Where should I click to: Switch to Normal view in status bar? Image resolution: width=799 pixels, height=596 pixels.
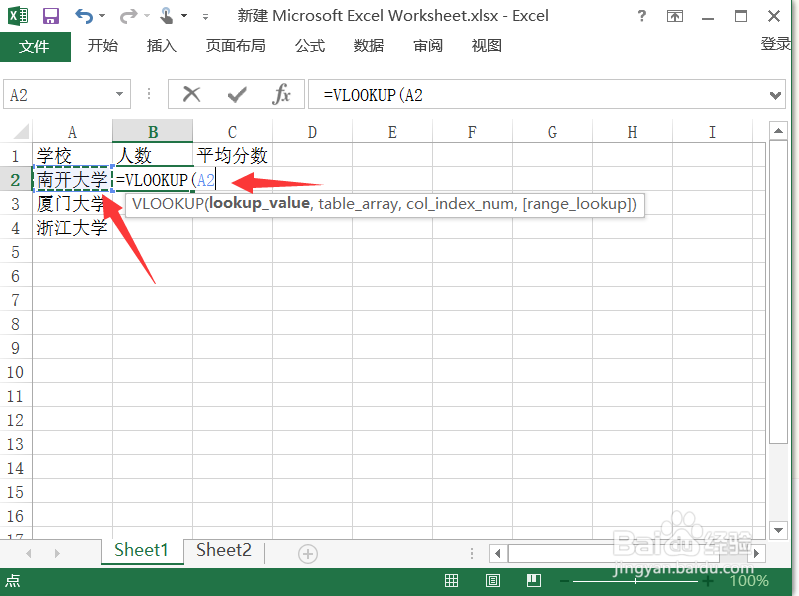click(451, 581)
